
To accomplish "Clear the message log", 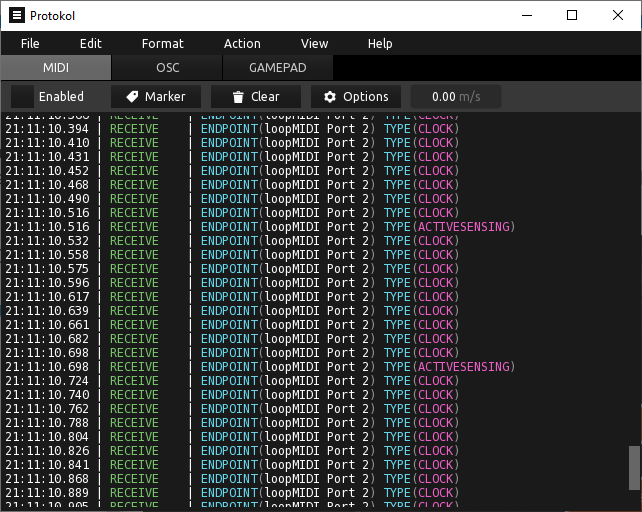I will pos(256,97).
